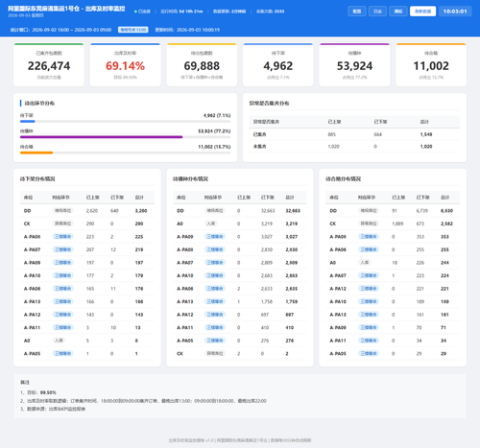Screen dimensions: 480x448
Task: Click the bold 99.50% target in the notes
Action: coord(48,392)
